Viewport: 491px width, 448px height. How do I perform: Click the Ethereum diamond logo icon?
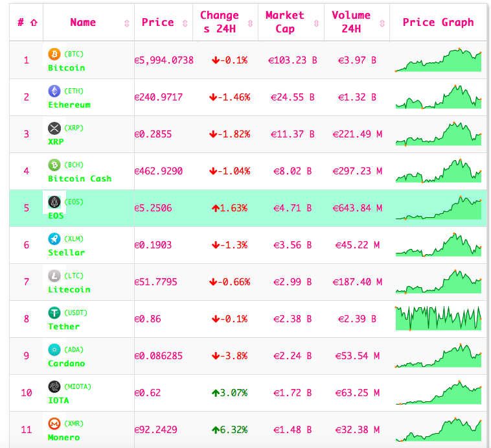[54, 91]
